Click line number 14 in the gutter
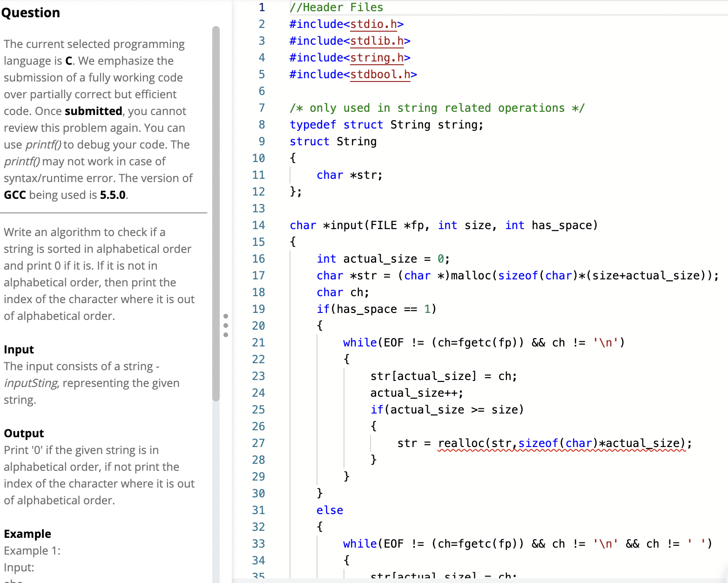The width and height of the screenshot is (728, 583). tap(258, 225)
